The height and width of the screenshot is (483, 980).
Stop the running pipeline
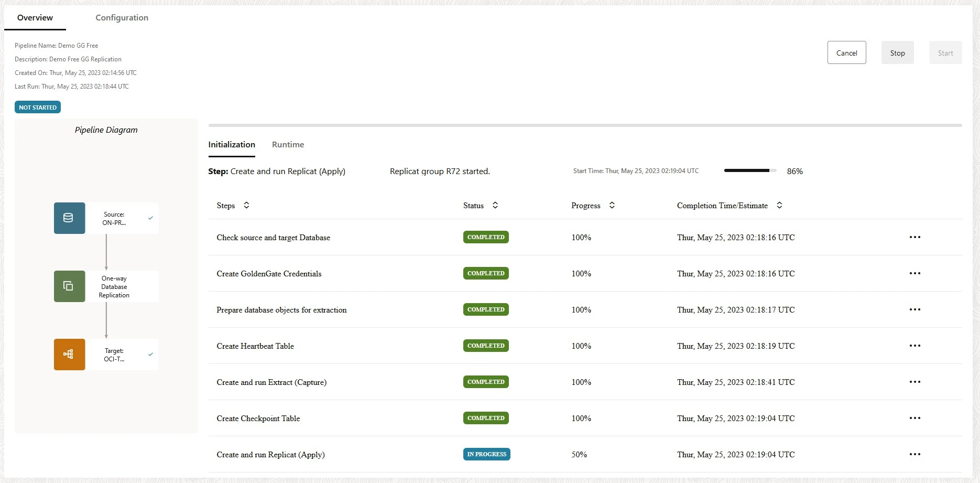897,52
